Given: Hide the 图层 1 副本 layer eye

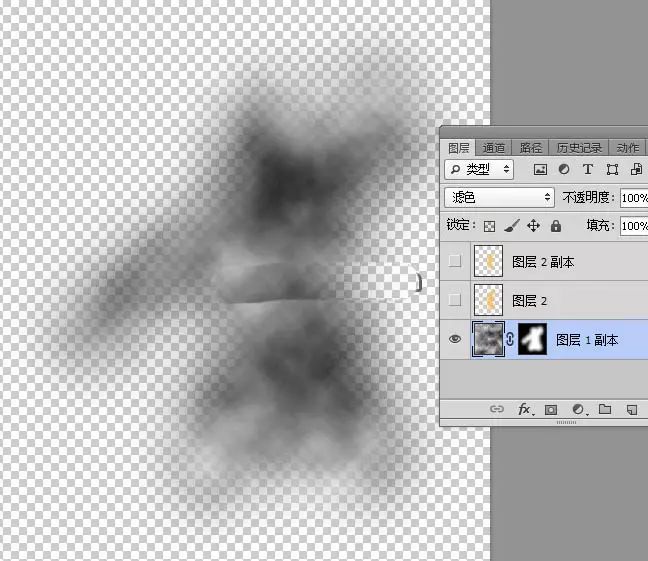Looking at the screenshot, I should click(455, 339).
